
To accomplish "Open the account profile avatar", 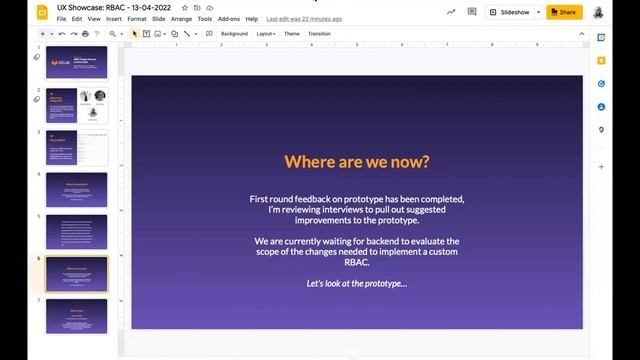I will pos(598,12).
